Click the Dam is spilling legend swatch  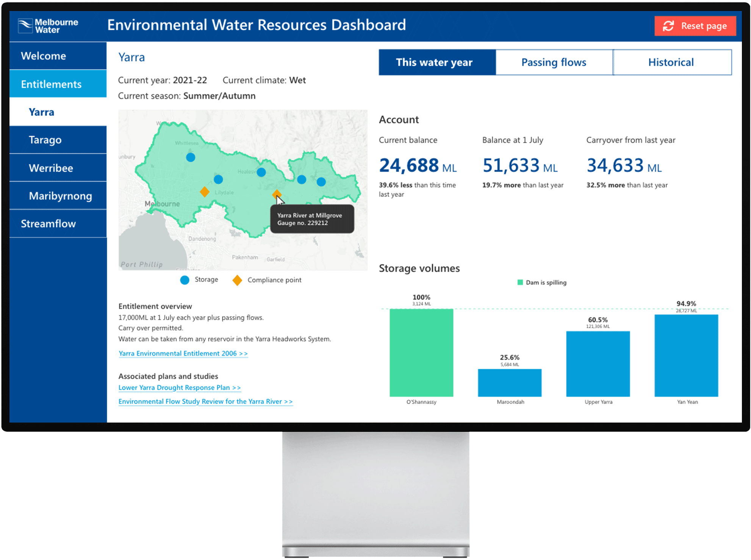point(520,282)
